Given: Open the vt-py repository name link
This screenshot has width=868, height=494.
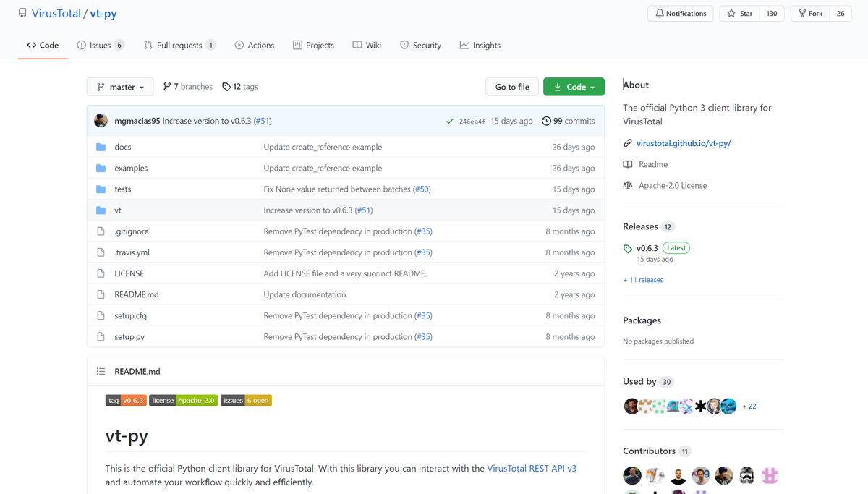Looking at the screenshot, I should [103, 14].
